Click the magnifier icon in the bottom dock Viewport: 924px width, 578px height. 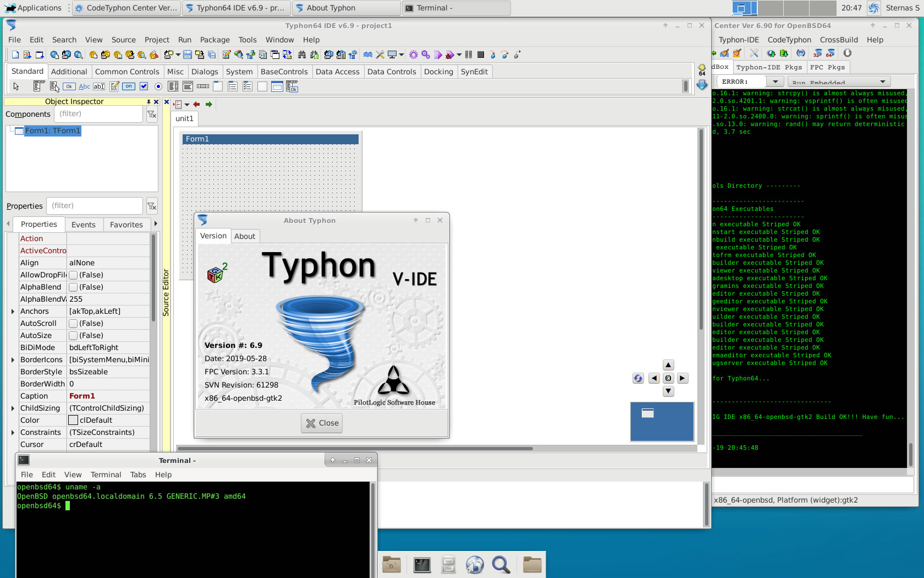[x=501, y=565]
